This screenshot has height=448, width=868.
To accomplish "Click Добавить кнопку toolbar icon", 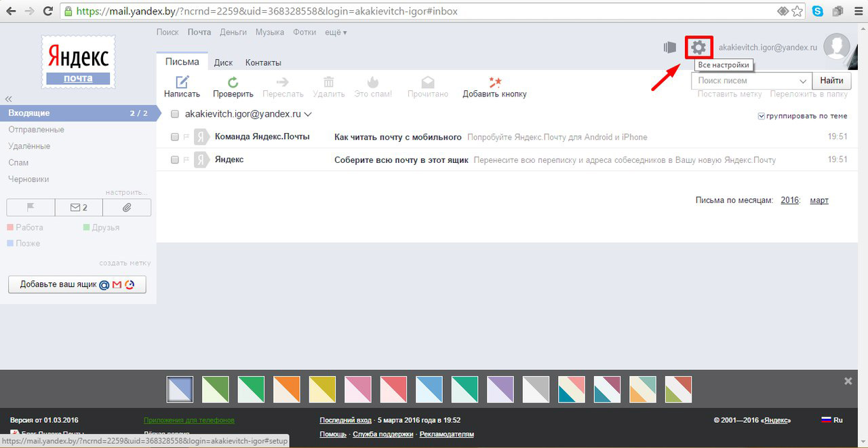I will click(494, 82).
